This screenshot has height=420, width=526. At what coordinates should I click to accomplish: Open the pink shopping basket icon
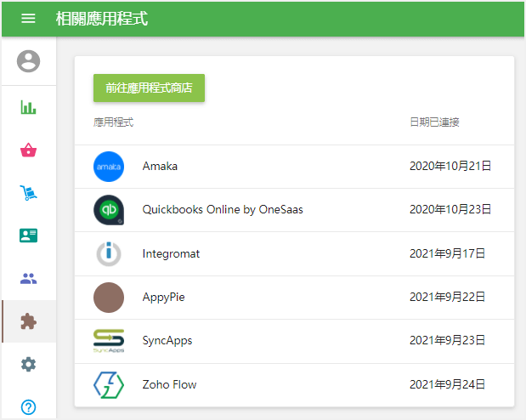29,150
